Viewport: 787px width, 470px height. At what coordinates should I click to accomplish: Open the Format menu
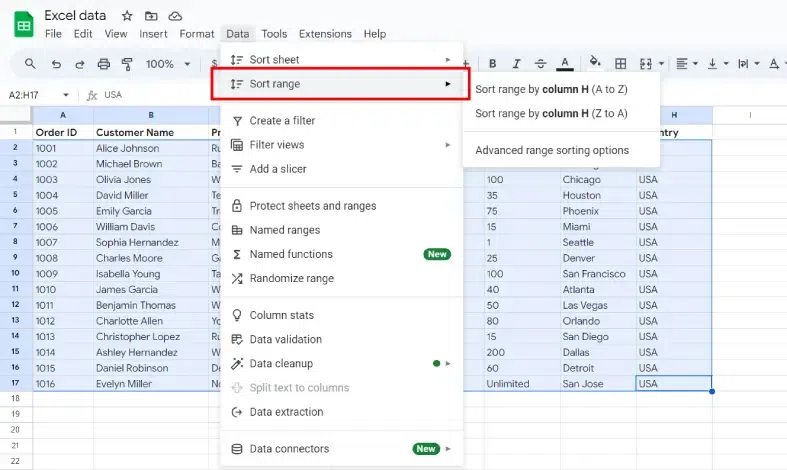(197, 34)
